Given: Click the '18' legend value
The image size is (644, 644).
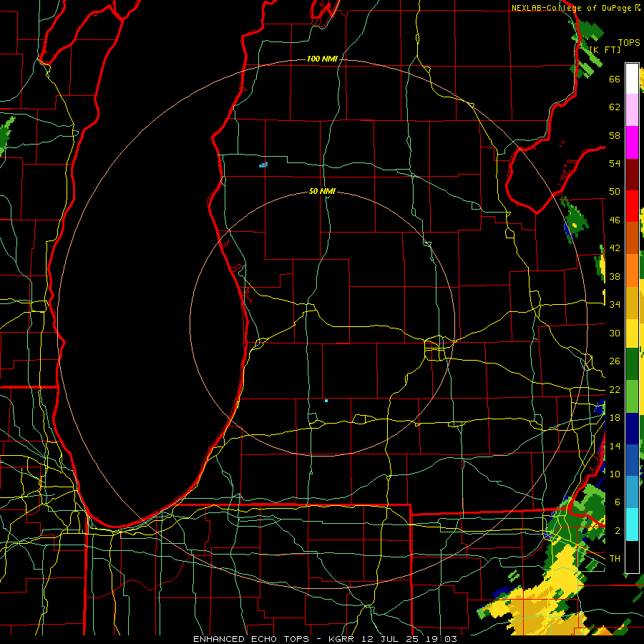Looking at the screenshot, I should (x=615, y=418).
